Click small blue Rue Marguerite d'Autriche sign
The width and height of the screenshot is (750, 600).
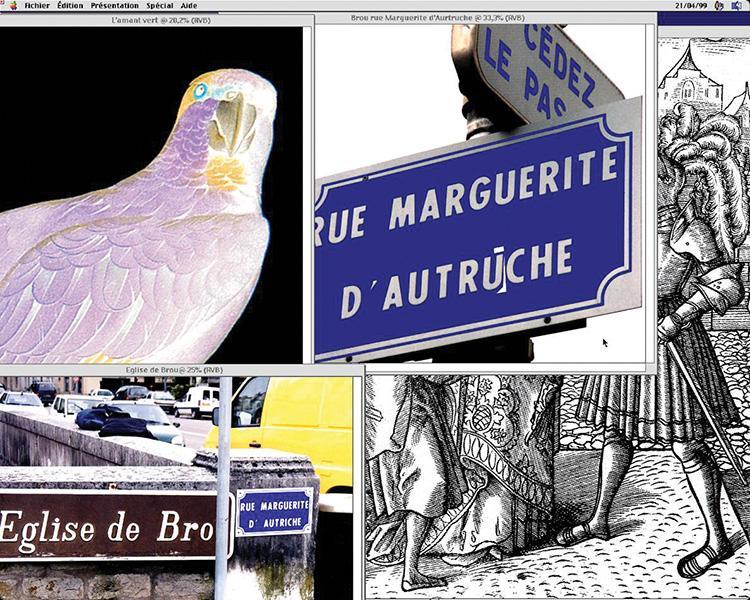click(x=274, y=511)
